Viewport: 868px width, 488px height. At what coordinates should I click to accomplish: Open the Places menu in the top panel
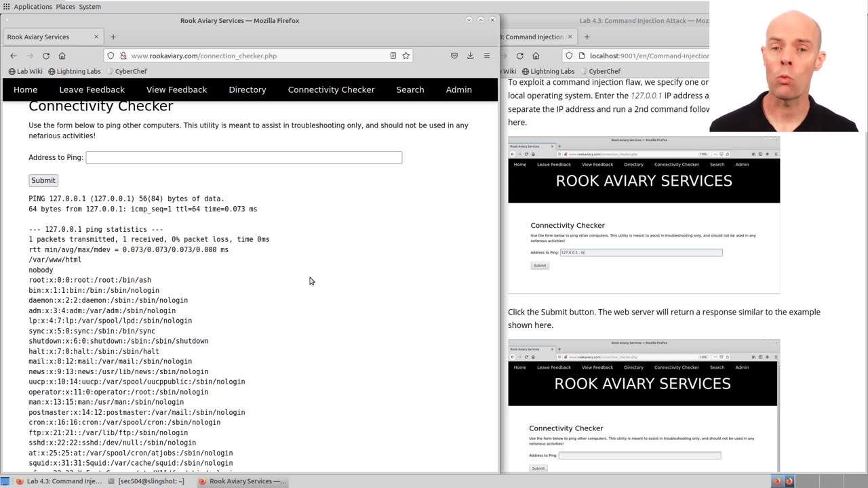(x=66, y=7)
